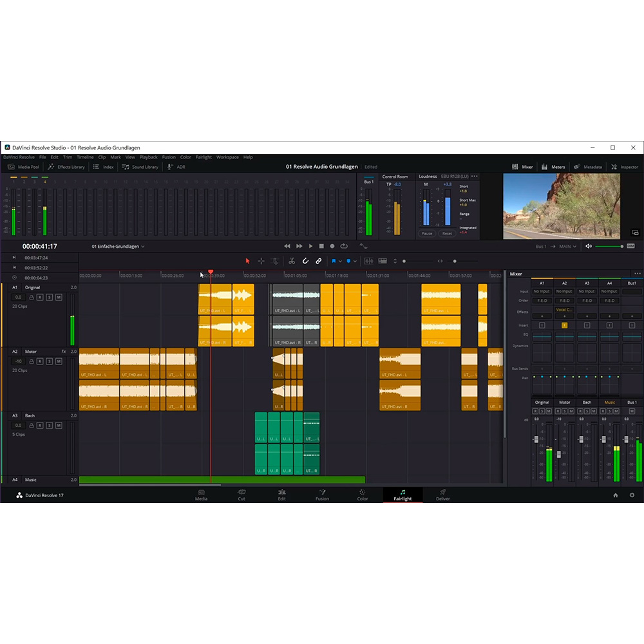This screenshot has width=644, height=644.
Task: Open the 01 Einfache Grundlagen timeline dropdown
Action: pos(118,247)
